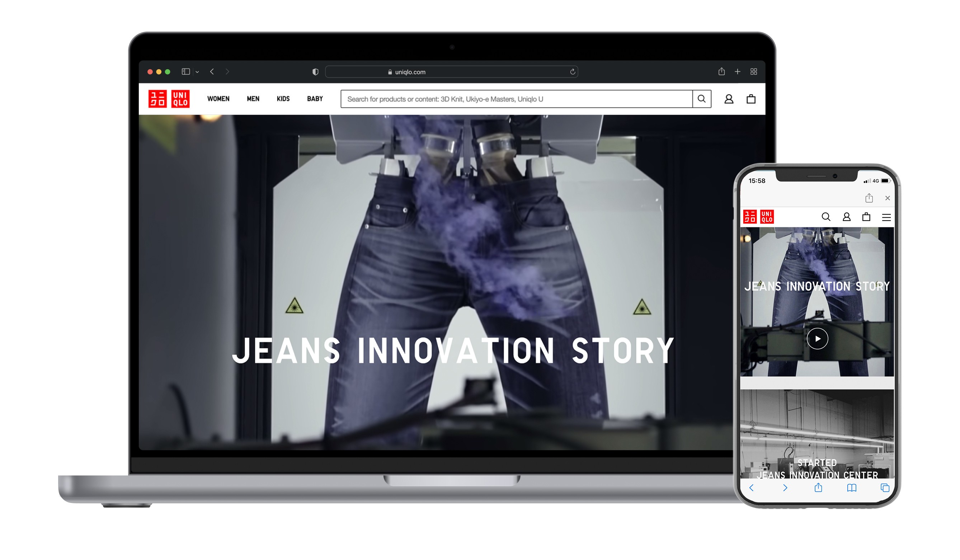Click the MEN navigation link

pyautogui.click(x=253, y=99)
